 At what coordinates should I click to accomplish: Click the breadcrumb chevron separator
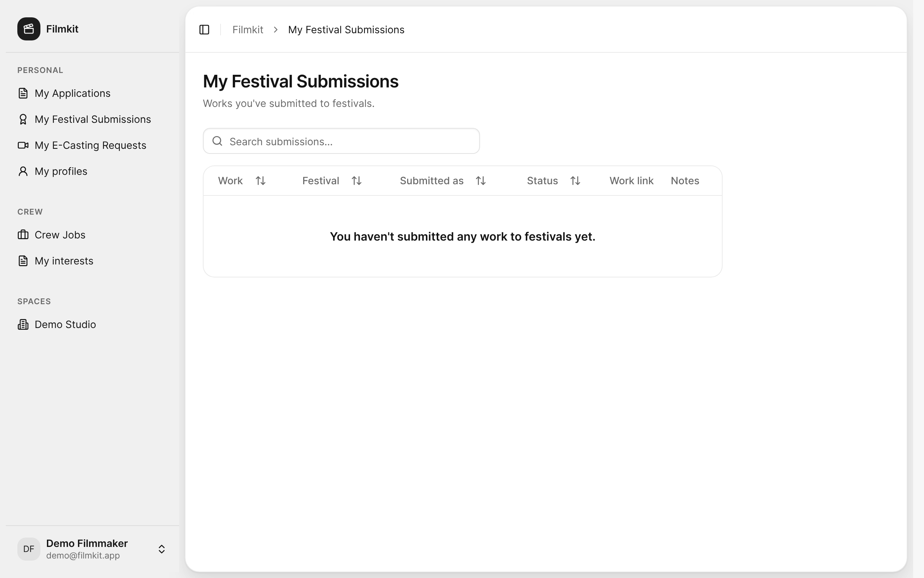[x=276, y=29]
